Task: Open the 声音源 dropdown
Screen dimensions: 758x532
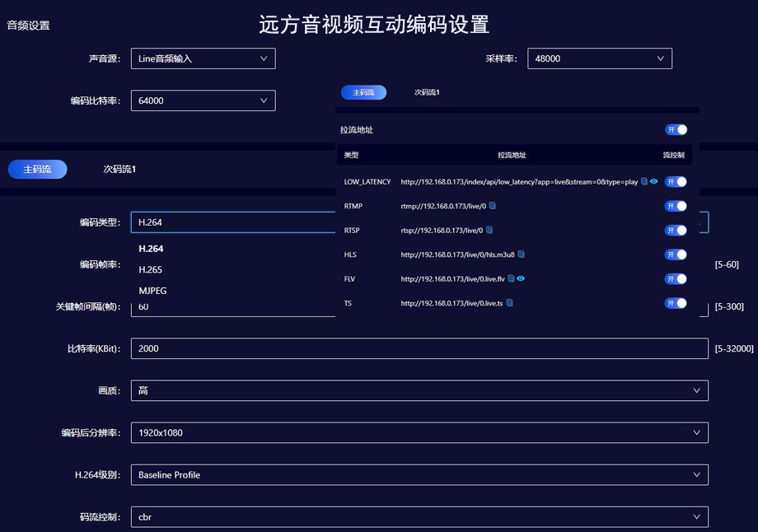Action: pyautogui.click(x=203, y=58)
